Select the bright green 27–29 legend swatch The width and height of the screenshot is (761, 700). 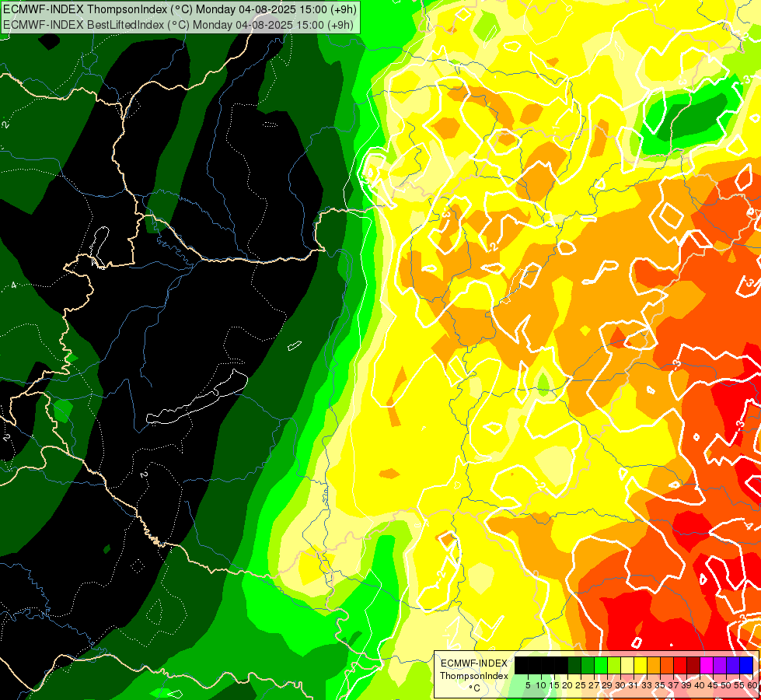pyautogui.click(x=601, y=666)
